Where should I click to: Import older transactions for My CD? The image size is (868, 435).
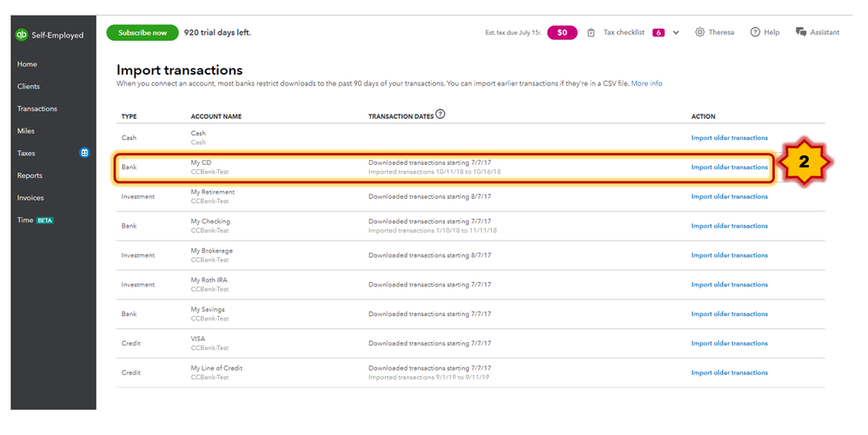tap(729, 167)
